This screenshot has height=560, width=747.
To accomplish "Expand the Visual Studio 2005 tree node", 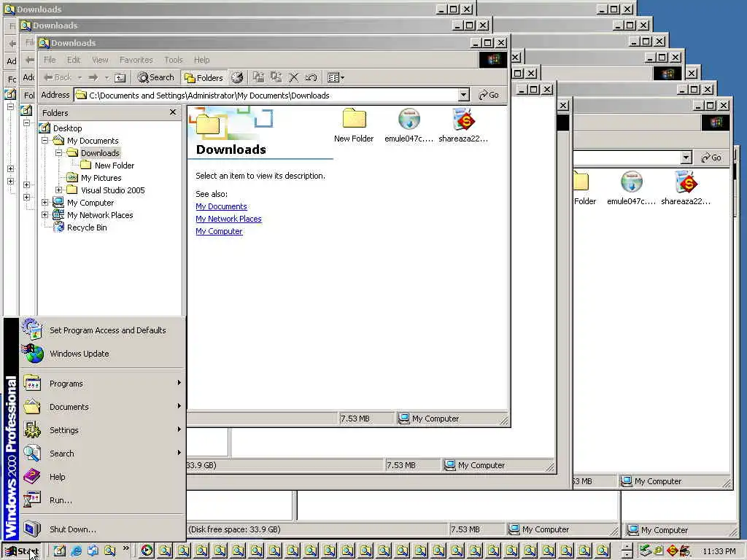I will tap(58, 190).
